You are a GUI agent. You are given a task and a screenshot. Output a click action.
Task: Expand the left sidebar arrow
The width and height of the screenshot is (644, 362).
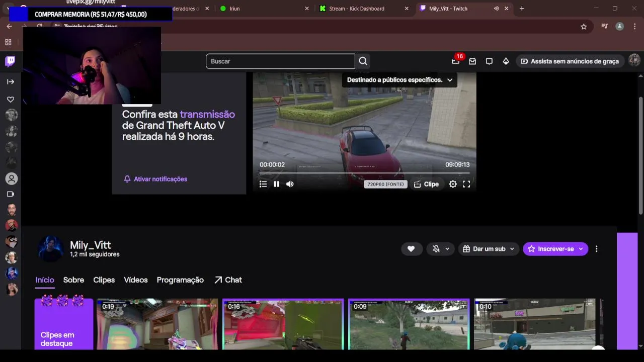point(11,81)
